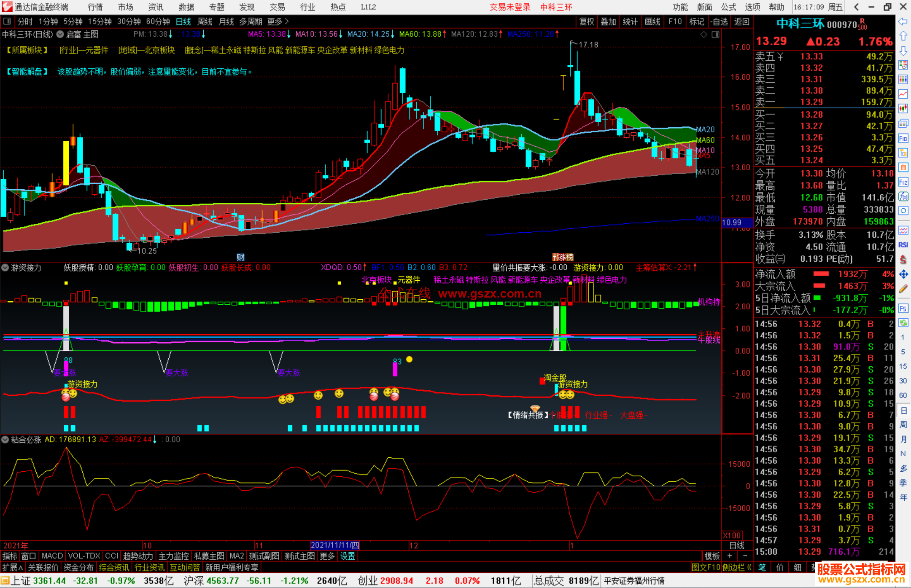
Task: Click the side-panel layout icon beside the diamond
Action: [x=715, y=35]
